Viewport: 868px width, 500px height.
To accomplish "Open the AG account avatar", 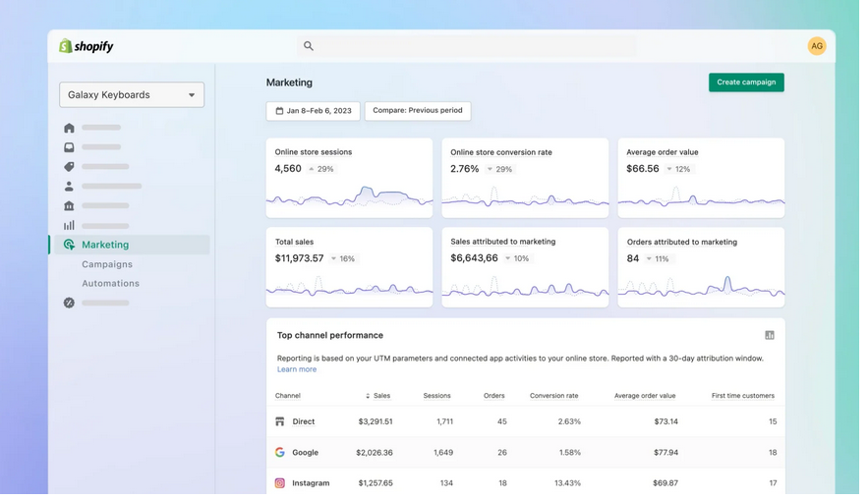I will click(817, 46).
